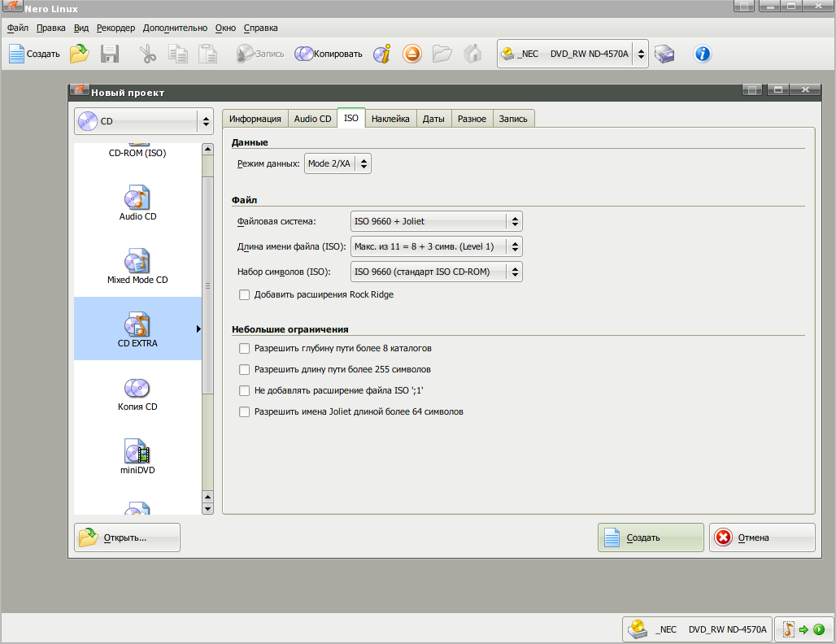Viewport: 836px width, 644px height.
Task: Open the Длина имени файла (ISO) dropdown
Action: (x=436, y=246)
